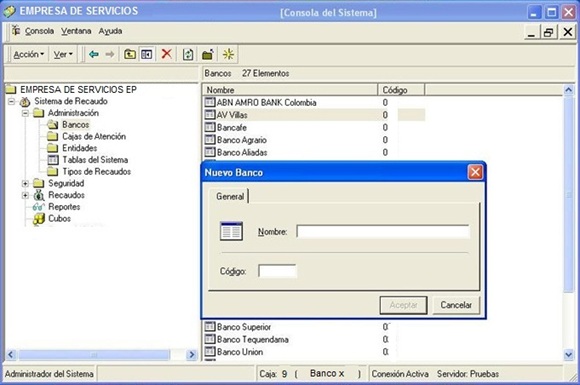
Task: Click the Bancafe row table icon
Action: coord(210,127)
